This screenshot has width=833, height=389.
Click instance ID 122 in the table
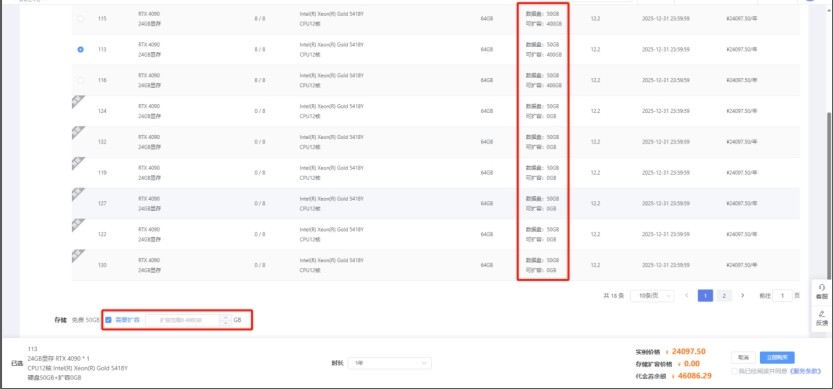[102, 234]
